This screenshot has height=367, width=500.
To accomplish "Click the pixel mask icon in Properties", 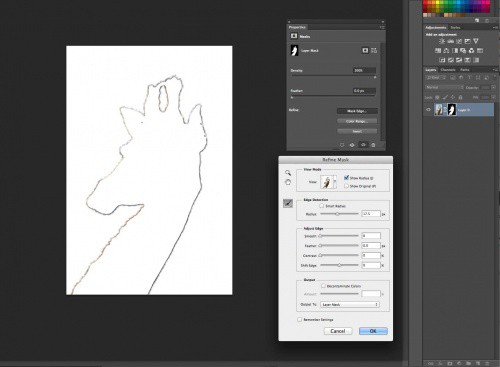I will (x=365, y=50).
